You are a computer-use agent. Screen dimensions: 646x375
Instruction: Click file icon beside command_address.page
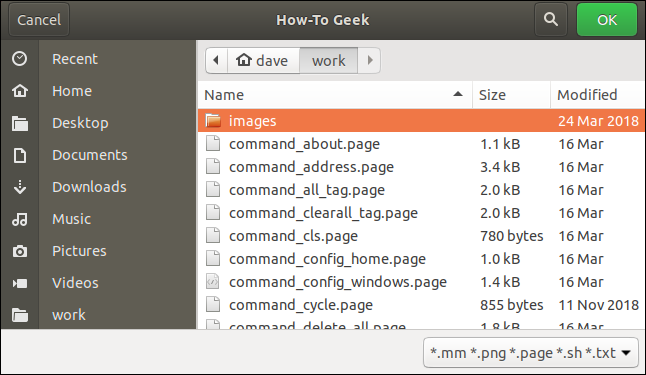point(213,167)
